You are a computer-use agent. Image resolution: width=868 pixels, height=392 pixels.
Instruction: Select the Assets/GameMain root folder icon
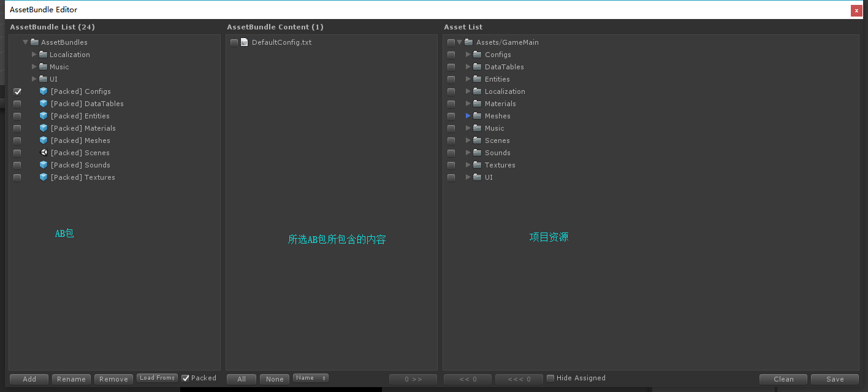coord(469,42)
